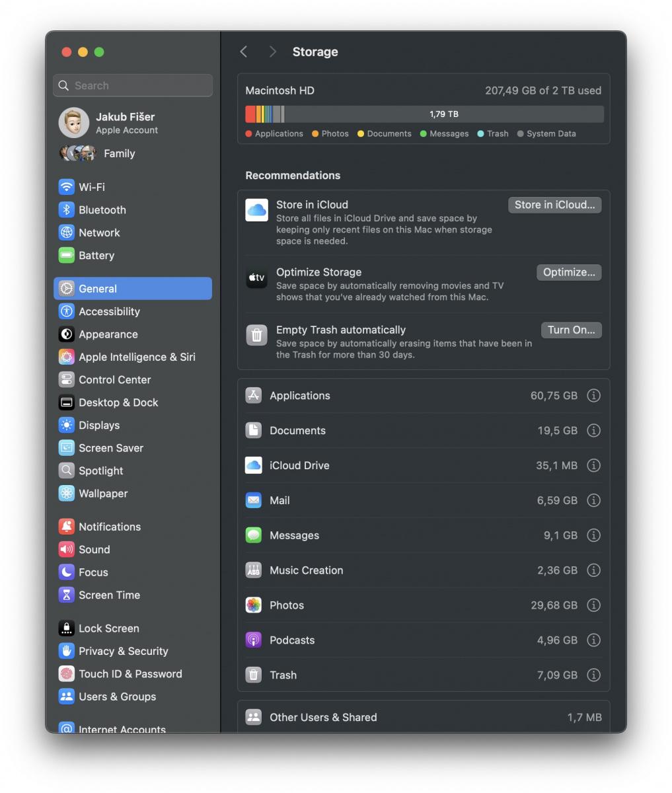Click the Jakub Fišer avatar picture
Screen dimensions: 672x793
(74, 123)
